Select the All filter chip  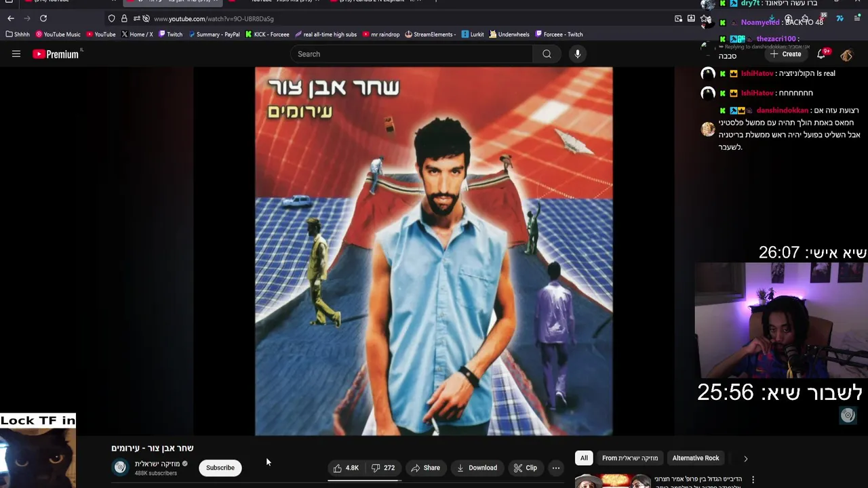coord(584,458)
